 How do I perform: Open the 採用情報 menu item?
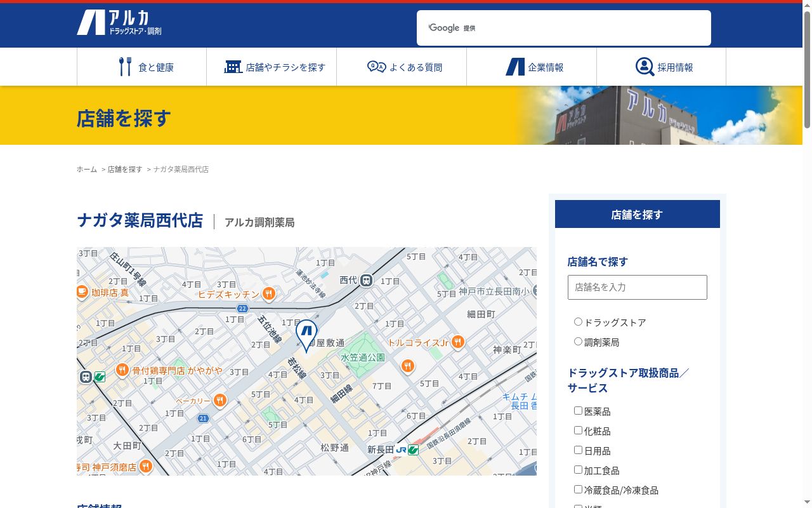(x=661, y=67)
